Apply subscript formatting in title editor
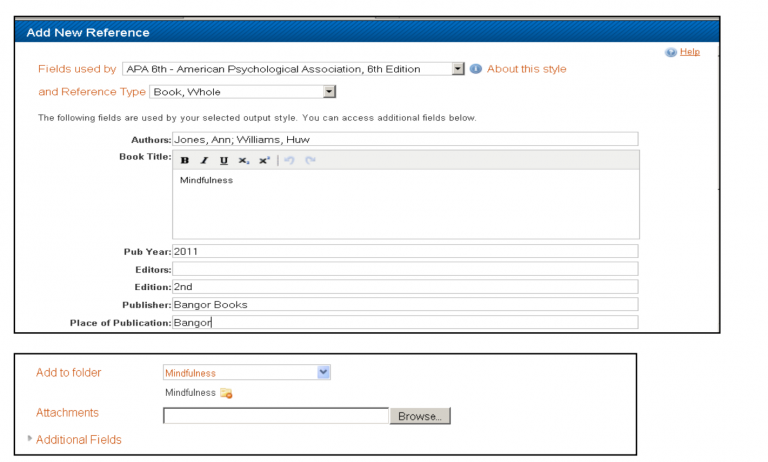 click(243, 160)
